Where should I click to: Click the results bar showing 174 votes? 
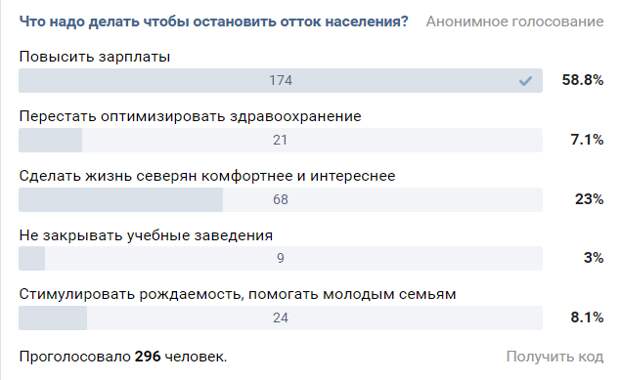pyautogui.click(x=280, y=81)
